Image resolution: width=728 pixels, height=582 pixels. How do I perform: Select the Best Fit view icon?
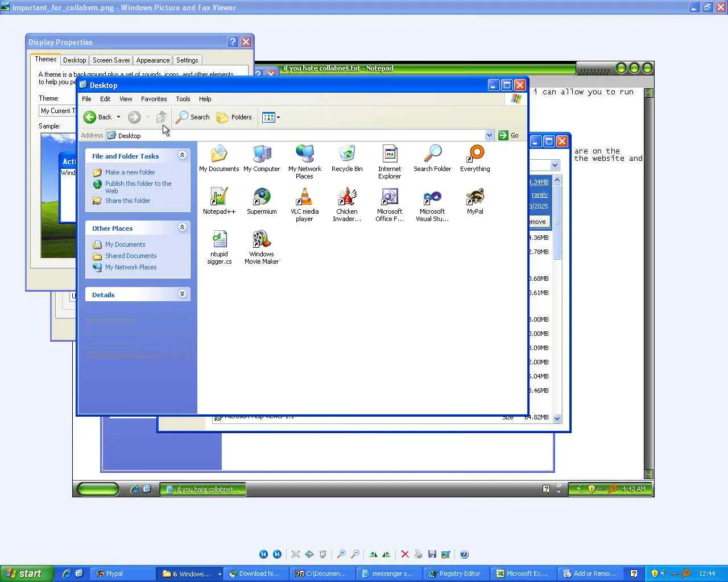tap(296, 554)
